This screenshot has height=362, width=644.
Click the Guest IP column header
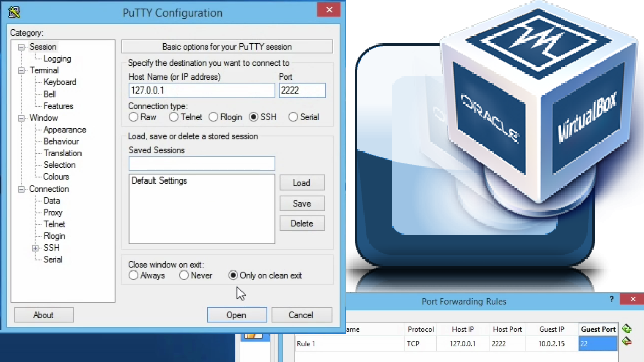[552, 329]
